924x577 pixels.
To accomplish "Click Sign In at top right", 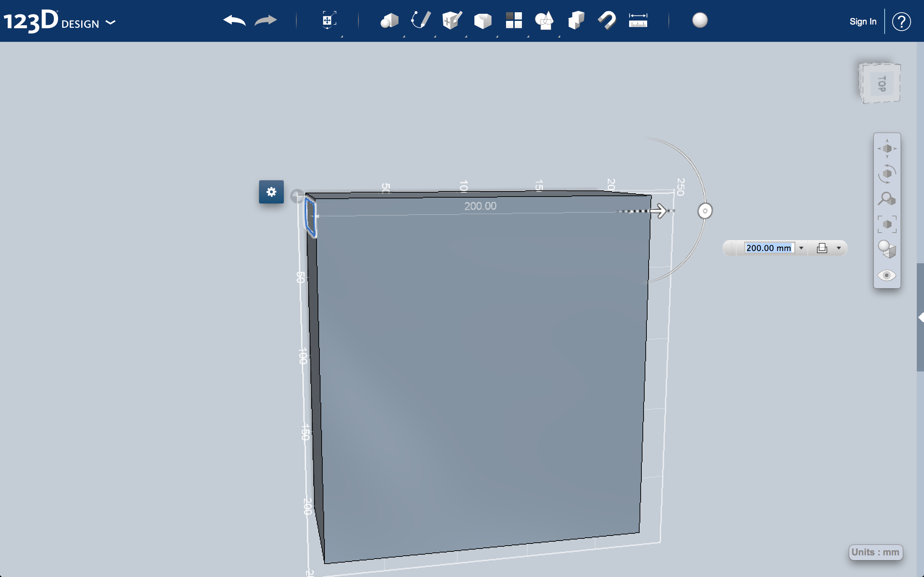I will click(x=863, y=21).
